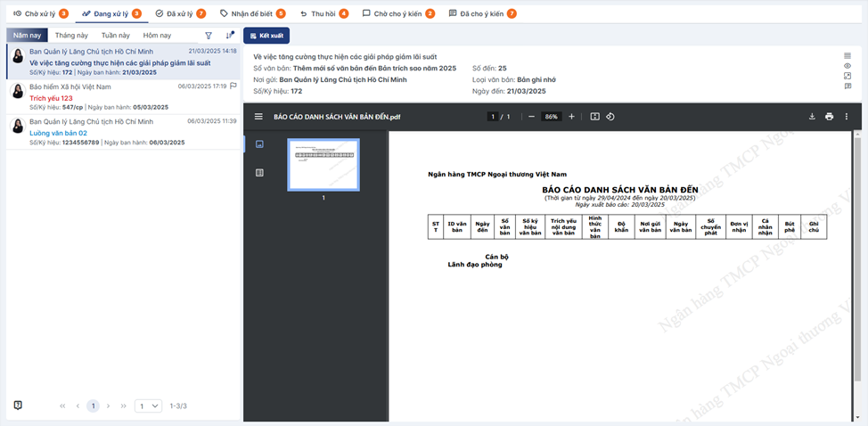Open the PDF more actions menu

point(846,117)
